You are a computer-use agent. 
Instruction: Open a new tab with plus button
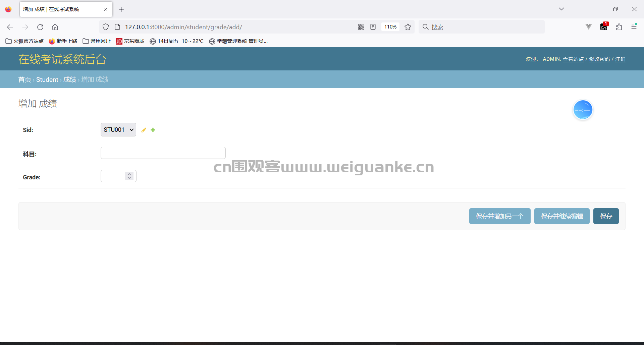tap(121, 9)
